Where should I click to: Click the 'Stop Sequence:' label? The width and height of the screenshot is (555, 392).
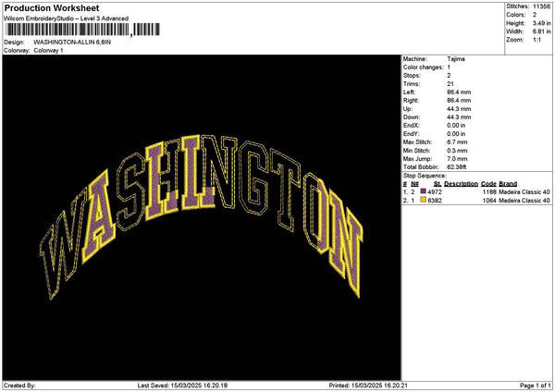pos(425,176)
